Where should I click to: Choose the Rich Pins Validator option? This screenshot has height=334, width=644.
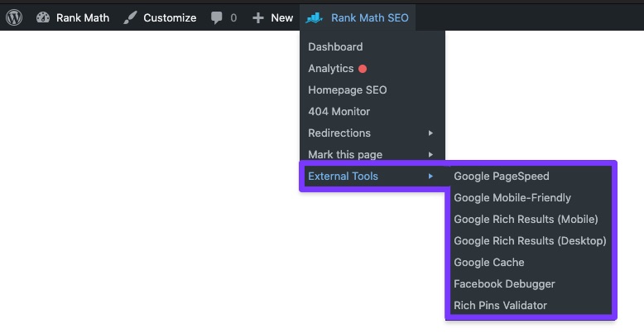pyautogui.click(x=500, y=306)
